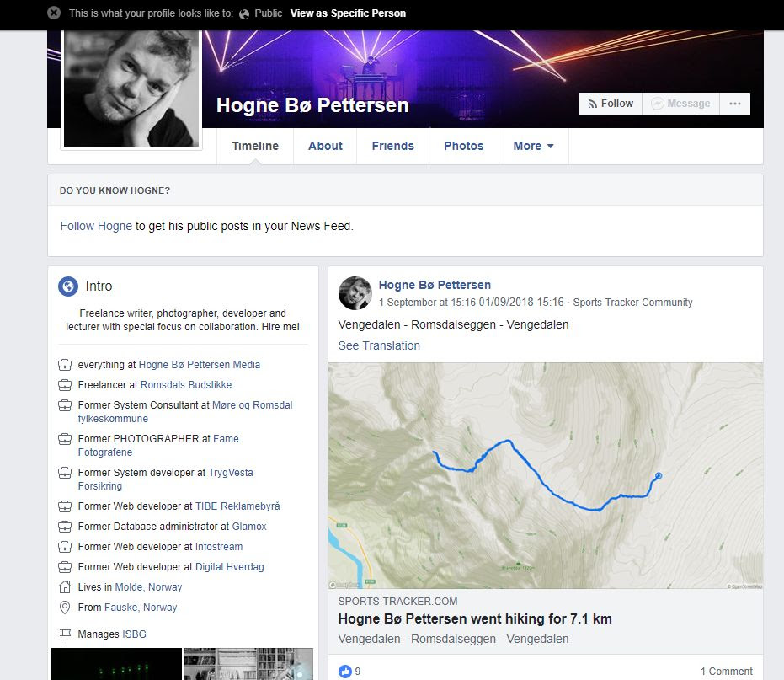This screenshot has height=680, width=784.
Task: Click the location pin icon beside From Fauske
Action: pyautogui.click(x=65, y=608)
